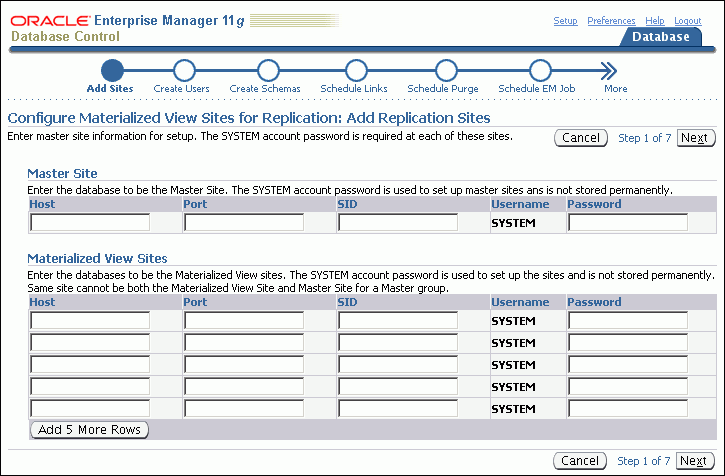The width and height of the screenshot is (725, 476).
Task: Focus fifth Materialized View Sites SID field
Action: pyautogui.click(x=398, y=408)
